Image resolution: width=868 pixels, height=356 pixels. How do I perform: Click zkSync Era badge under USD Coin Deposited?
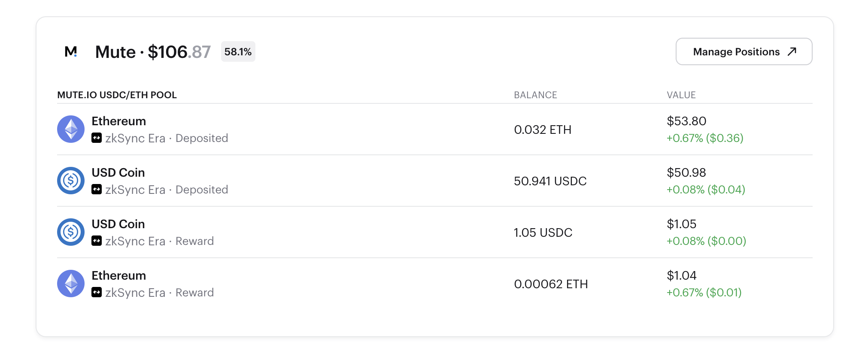[97, 190]
